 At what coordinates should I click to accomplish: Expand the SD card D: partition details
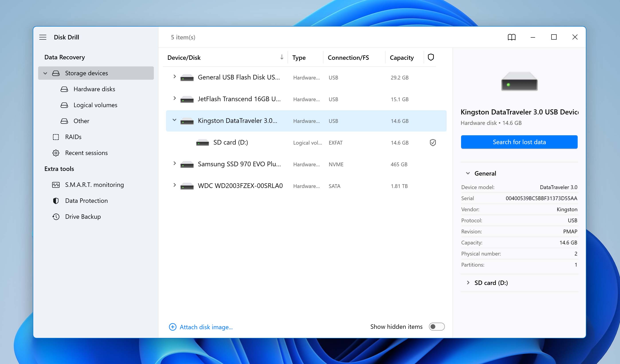click(x=468, y=282)
